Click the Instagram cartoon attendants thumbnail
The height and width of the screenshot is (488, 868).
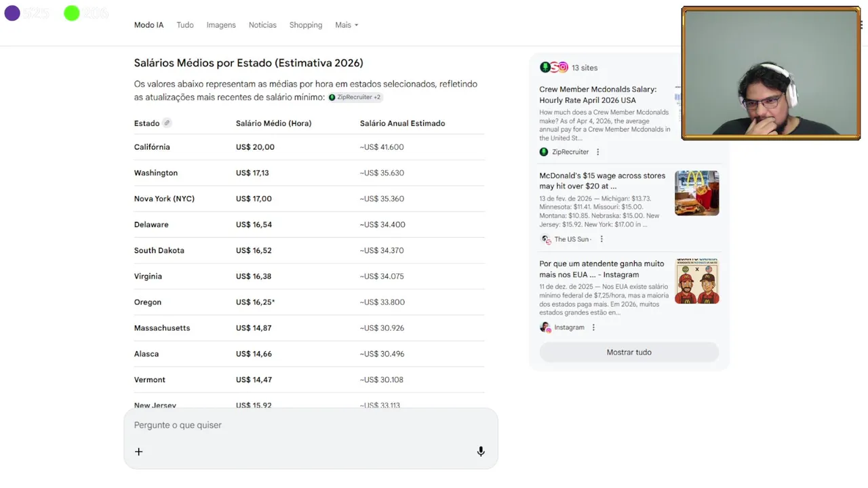696,281
